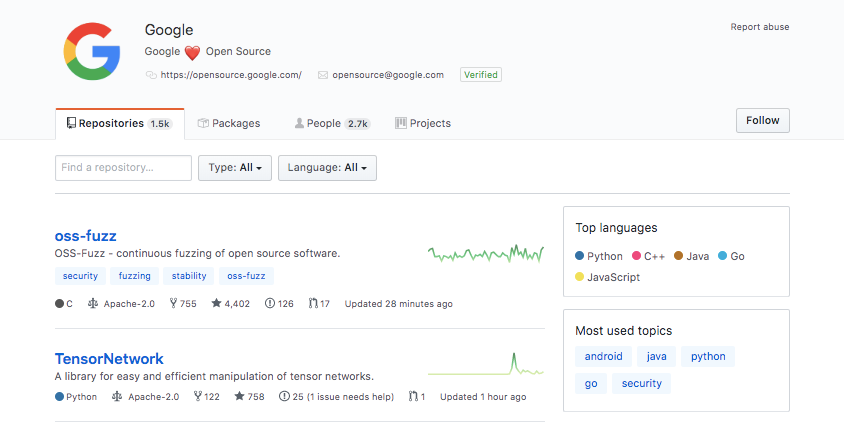The width and height of the screenshot is (844, 422).
Task: Click the Packages tab box icon
Action: point(203,123)
